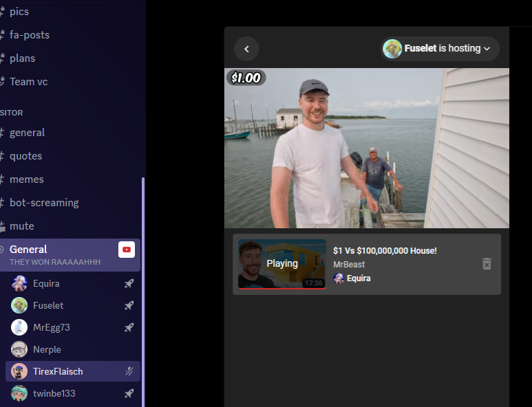Click the $1 Vs $100,000,000 House! title

385,251
